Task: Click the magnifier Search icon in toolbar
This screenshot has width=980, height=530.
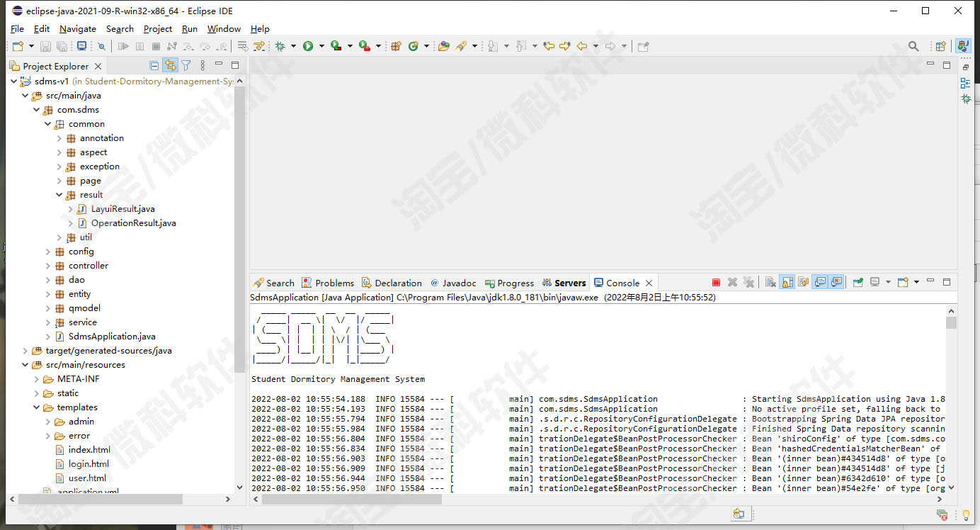Action: 913,46
